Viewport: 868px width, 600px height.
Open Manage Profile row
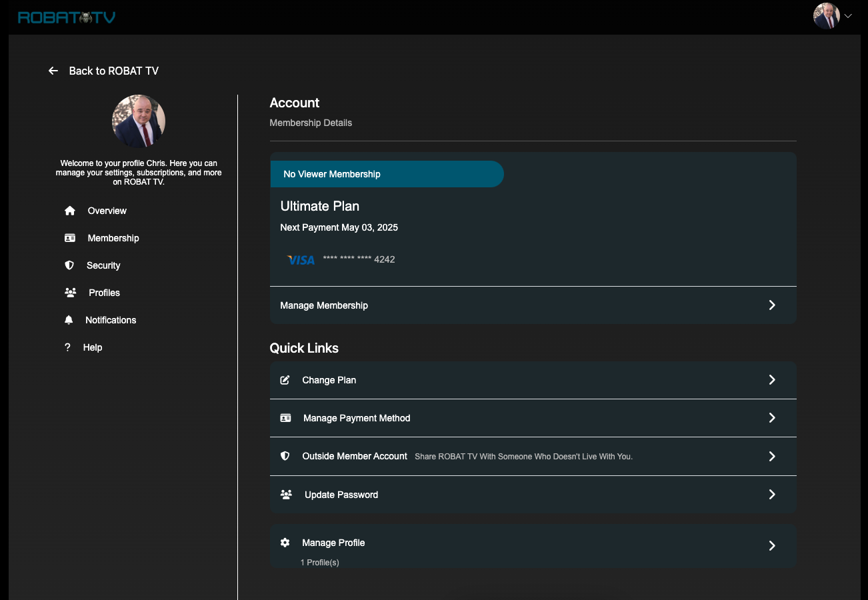[x=533, y=546]
